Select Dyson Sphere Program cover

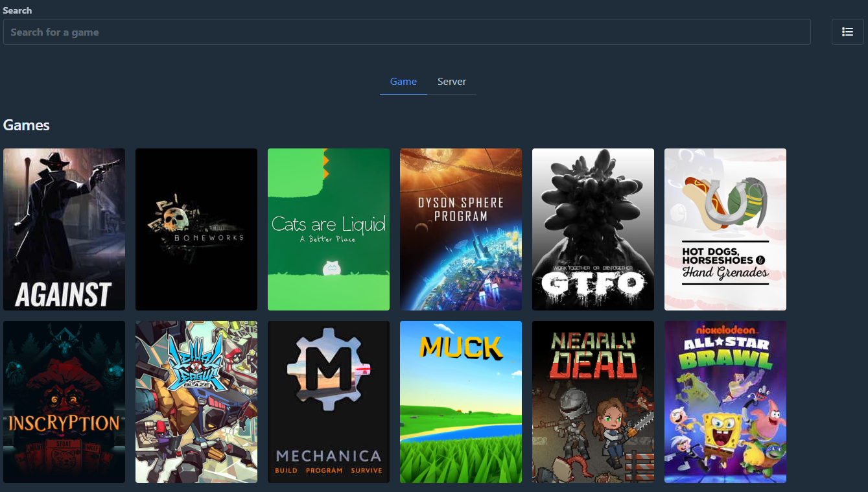click(x=461, y=229)
